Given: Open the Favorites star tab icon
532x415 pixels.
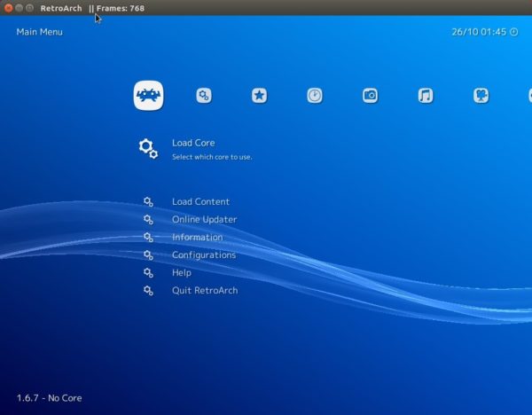Looking at the screenshot, I should [259, 96].
